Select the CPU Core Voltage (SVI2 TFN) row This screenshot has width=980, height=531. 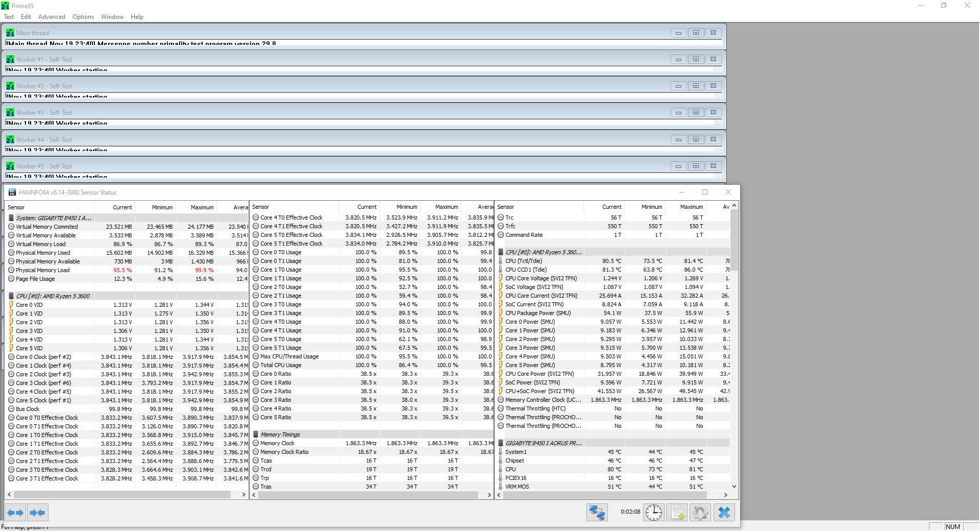[x=612, y=278]
